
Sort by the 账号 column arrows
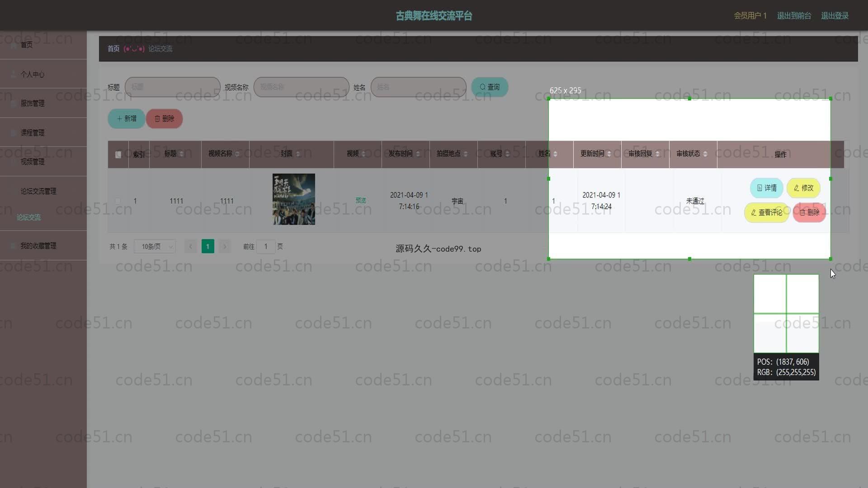pyautogui.click(x=507, y=154)
